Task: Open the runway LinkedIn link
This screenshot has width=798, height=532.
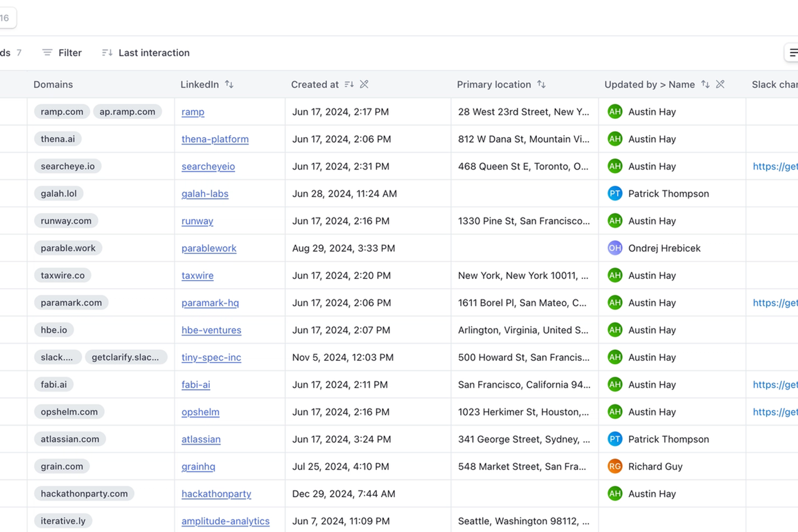Action: [x=198, y=221]
